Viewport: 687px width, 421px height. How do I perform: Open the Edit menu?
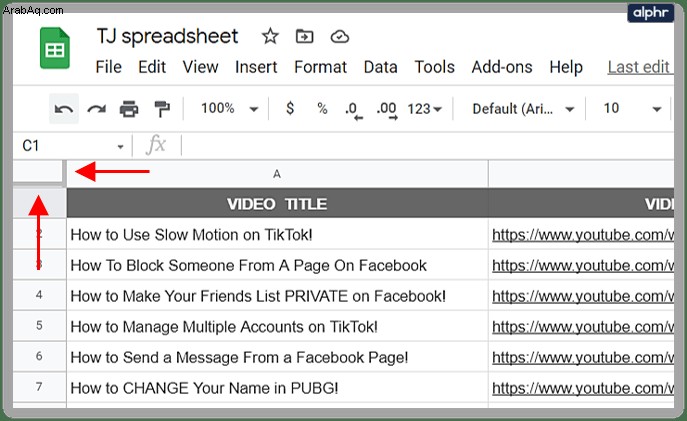click(152, 67)
